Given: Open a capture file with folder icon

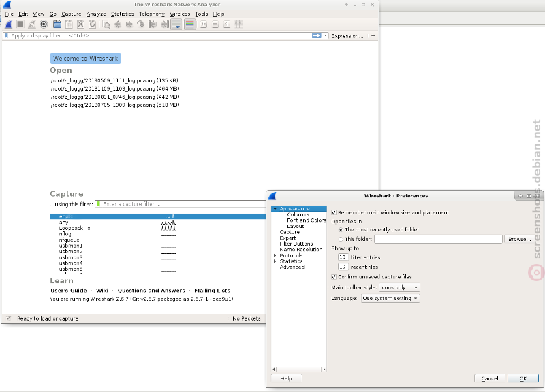Looking at the screenshot, I should click(57, 24).
